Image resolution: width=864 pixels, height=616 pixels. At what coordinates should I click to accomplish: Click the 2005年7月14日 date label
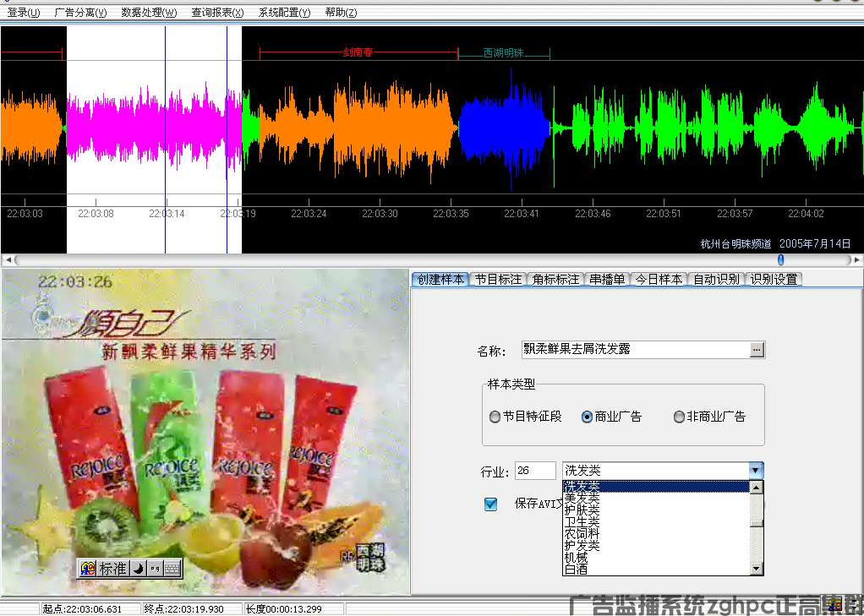pos(815,243)
